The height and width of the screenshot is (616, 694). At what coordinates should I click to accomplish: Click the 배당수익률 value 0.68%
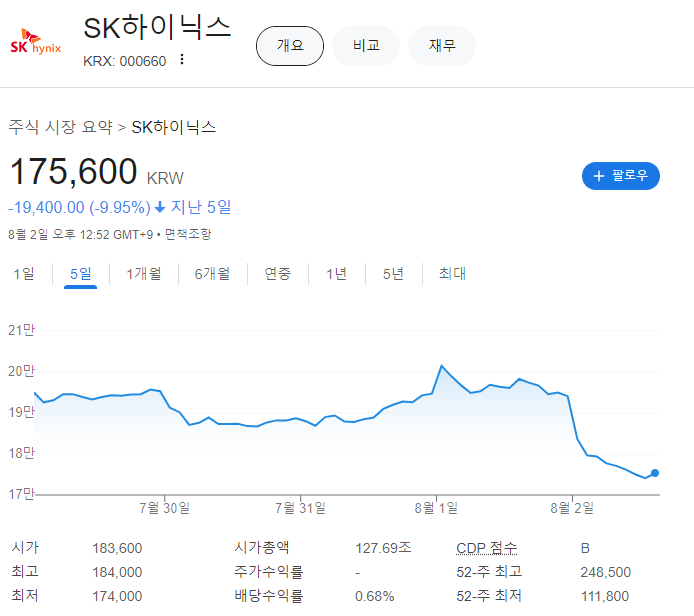click(374, 596)
